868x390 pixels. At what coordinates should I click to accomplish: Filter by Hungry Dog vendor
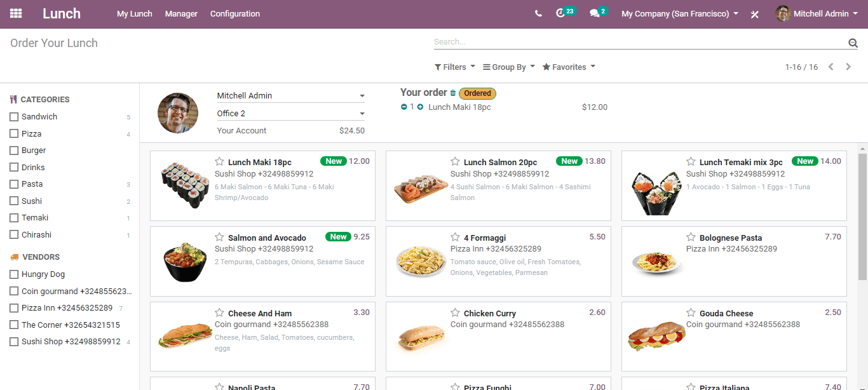click(x=14, y=274)
